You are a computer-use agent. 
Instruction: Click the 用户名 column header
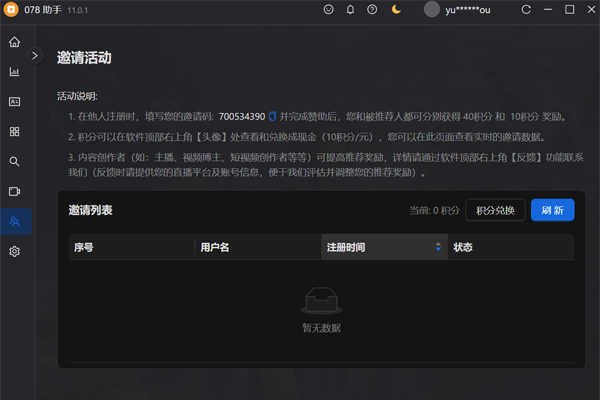215,247
